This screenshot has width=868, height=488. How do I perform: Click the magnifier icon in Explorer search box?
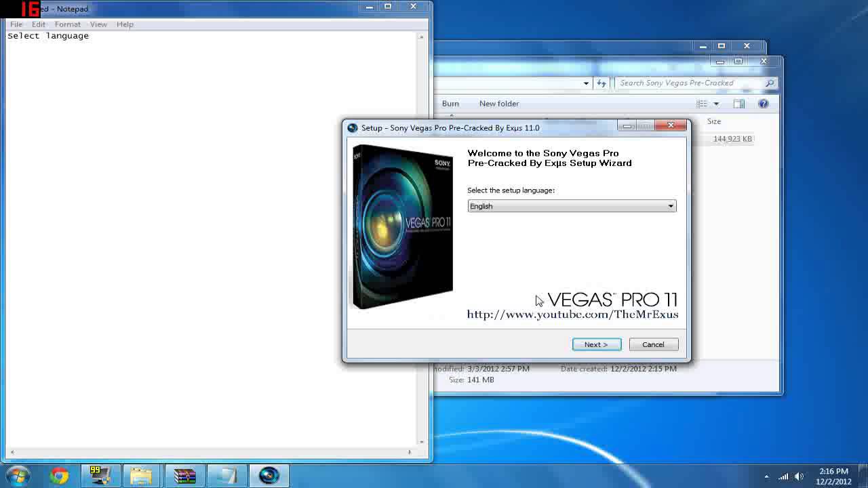770,83
